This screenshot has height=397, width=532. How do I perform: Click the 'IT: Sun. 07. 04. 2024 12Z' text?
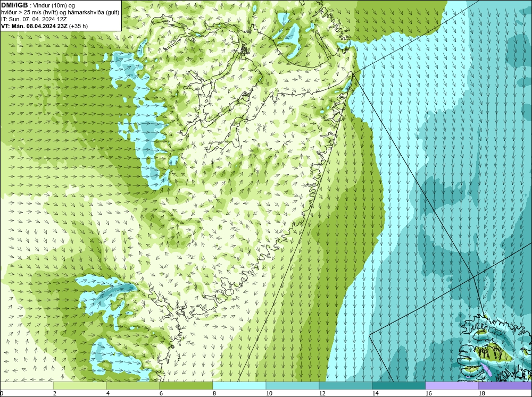(33, 19)
